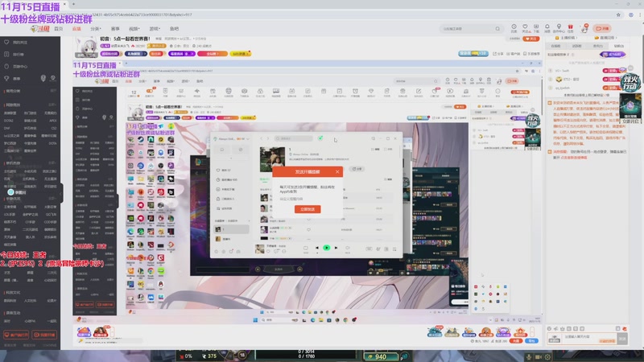Click streamer avatar beside outer stream title
644x362 pixels.
(87, 47)
